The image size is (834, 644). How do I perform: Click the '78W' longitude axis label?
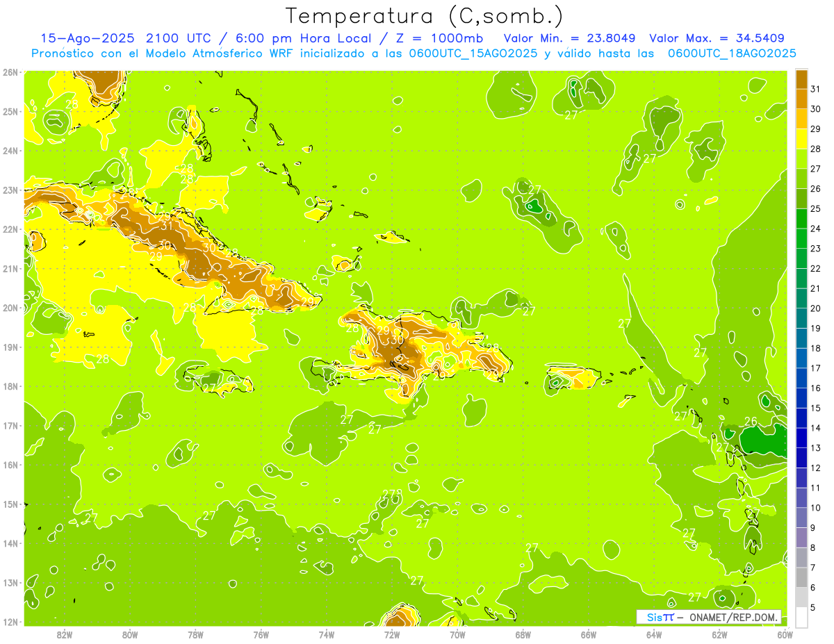[195, 634]
